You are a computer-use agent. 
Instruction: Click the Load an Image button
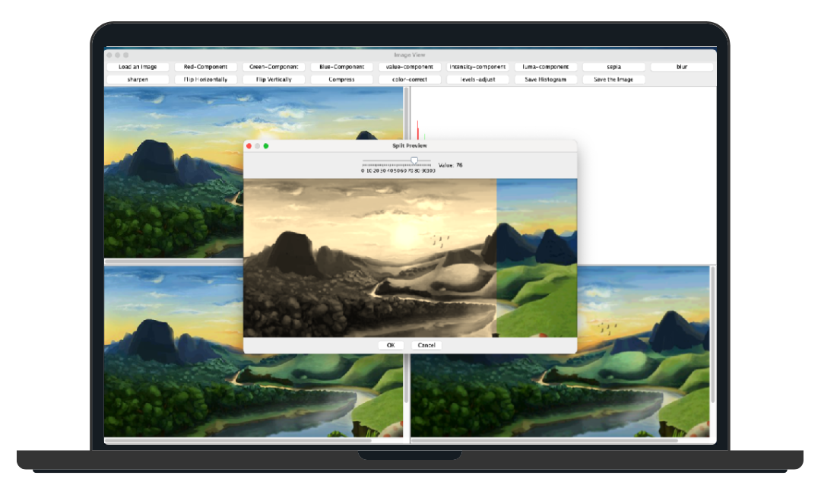pyautogui.click(x=138, y=67)
